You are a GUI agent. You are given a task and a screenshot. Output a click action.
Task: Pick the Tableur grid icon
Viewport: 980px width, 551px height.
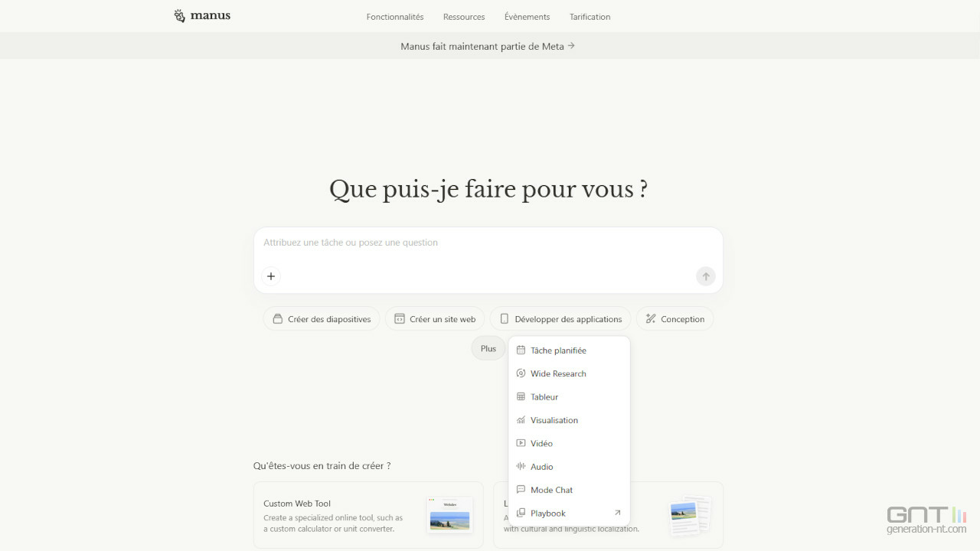pyautogui.click(x=521, y=397)
